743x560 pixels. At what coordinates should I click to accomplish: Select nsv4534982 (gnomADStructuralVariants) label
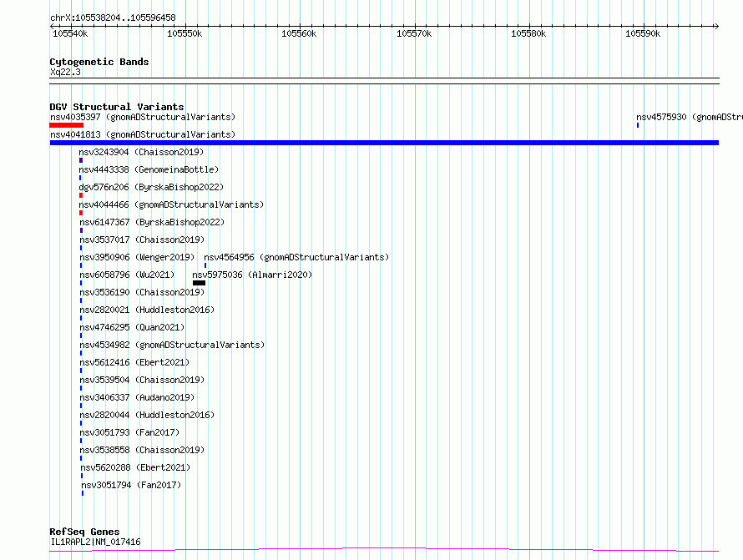172,345
